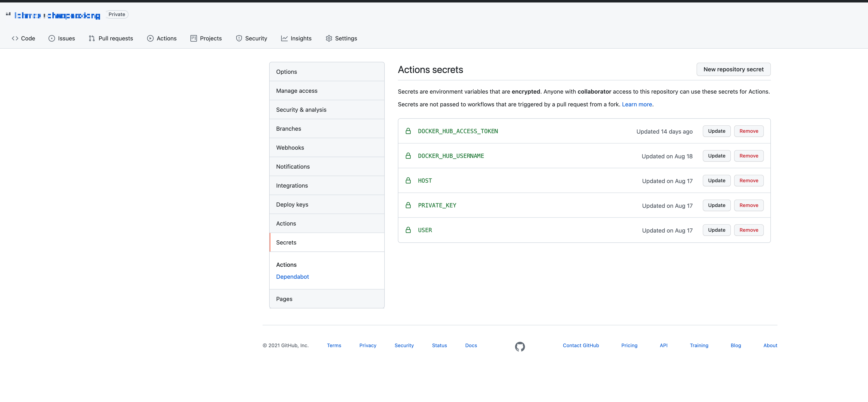Open the Learn more link

[637, 104]
